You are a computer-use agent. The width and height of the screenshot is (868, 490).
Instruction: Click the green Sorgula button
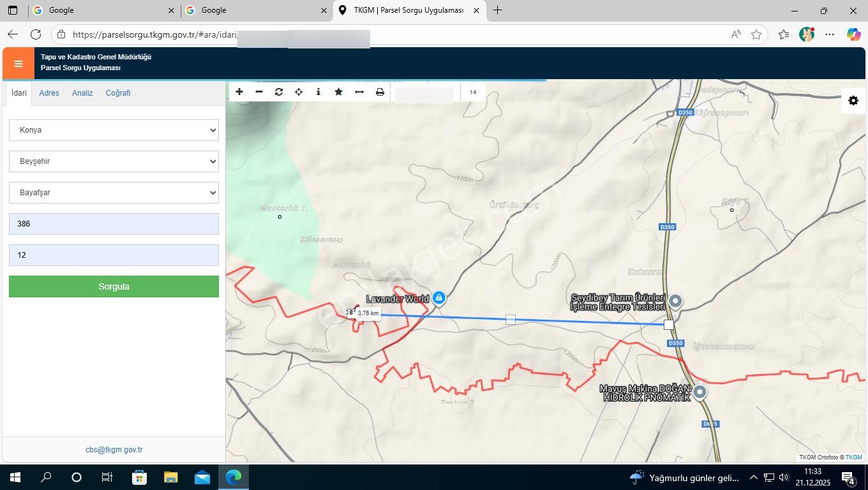114,286
